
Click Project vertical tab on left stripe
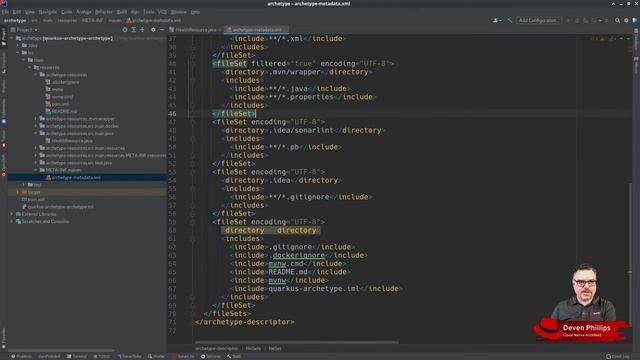coord(4,36)
